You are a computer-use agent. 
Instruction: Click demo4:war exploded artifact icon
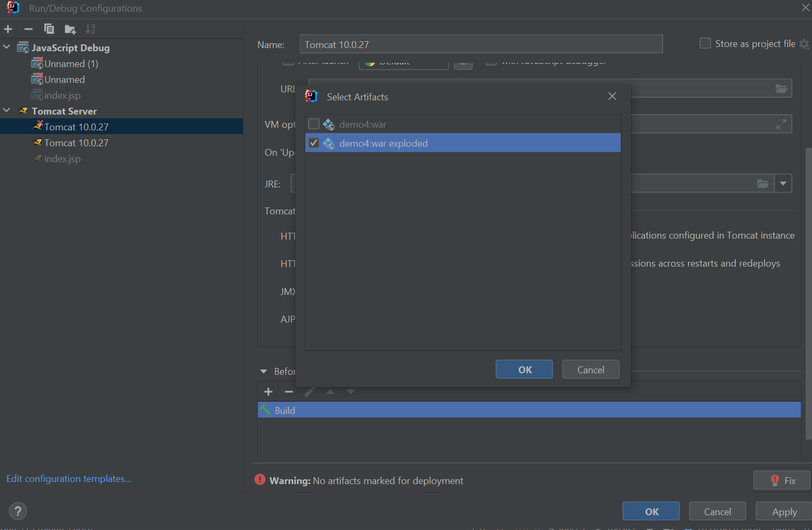(x=329, y=143)
